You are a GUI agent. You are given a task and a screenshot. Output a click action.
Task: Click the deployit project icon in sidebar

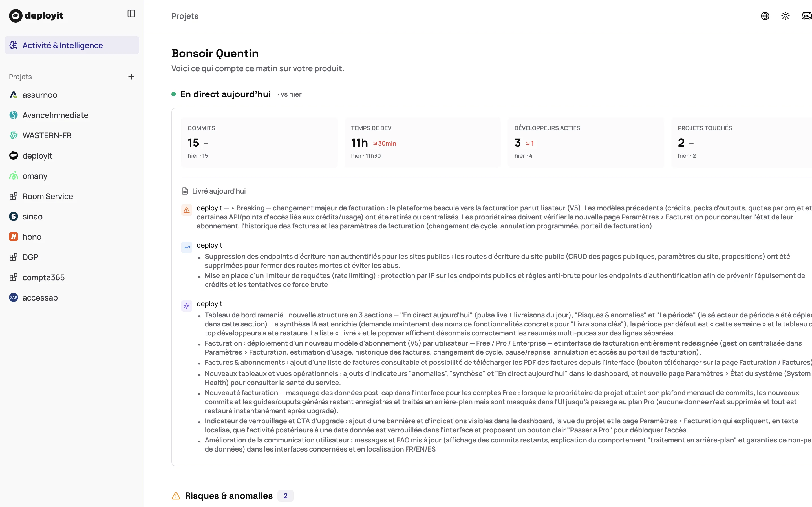(14, 155)
